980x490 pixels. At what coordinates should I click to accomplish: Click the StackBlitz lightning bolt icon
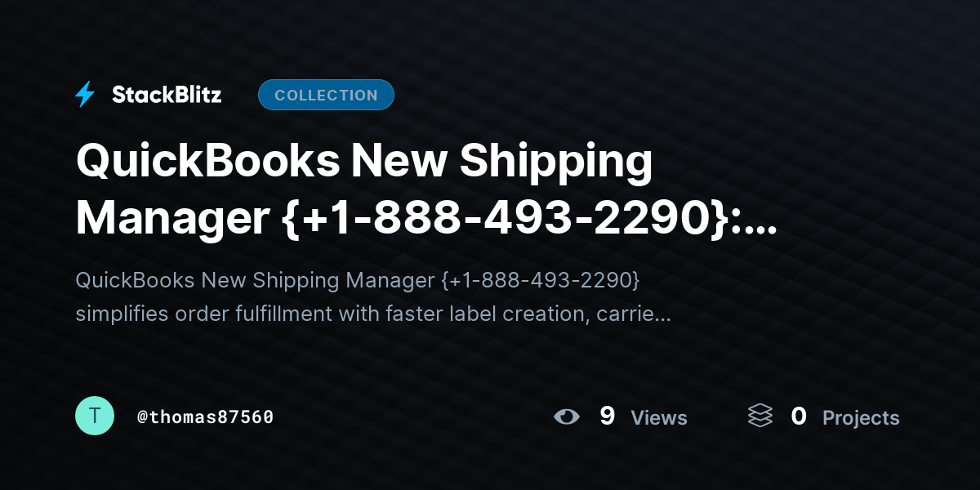(x=85, y=95)
